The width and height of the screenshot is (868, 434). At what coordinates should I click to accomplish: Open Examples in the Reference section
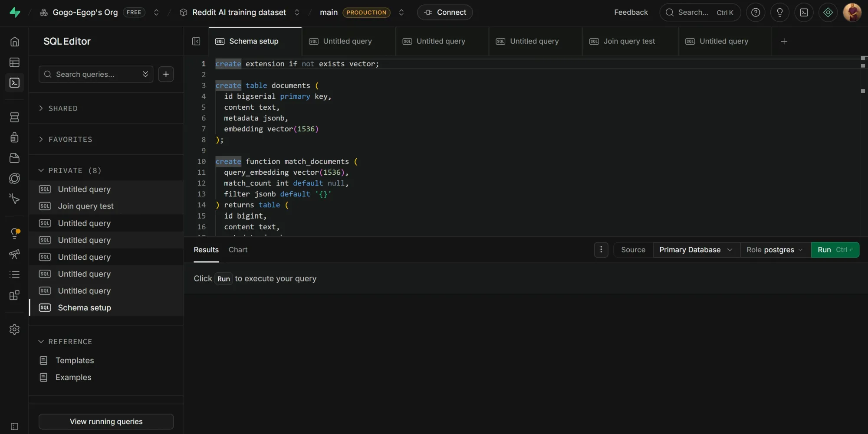73,377
